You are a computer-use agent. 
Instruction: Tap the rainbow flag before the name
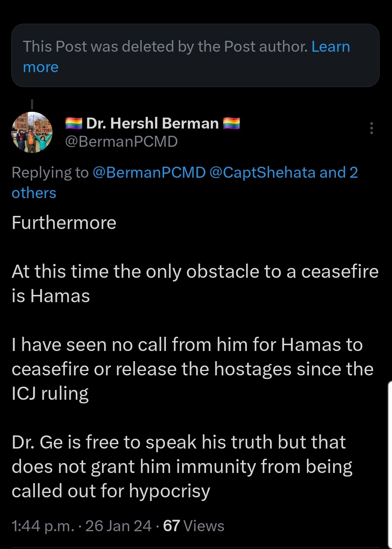pyautogui.click(x=74, y=124)
